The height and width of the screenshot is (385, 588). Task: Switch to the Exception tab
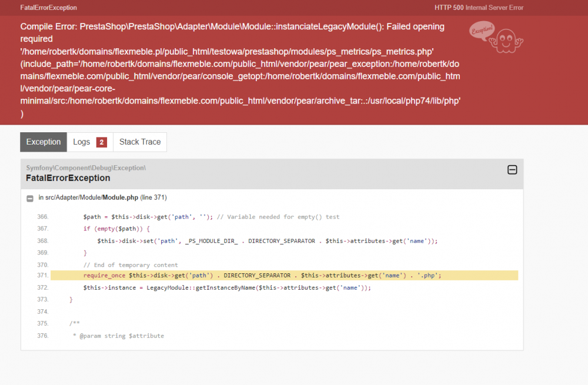coord(44,142)
